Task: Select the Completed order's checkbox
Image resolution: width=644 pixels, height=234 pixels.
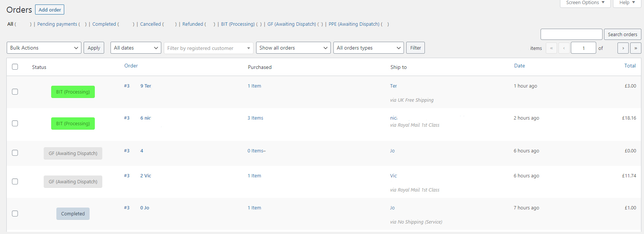Action: pos(15,214)
